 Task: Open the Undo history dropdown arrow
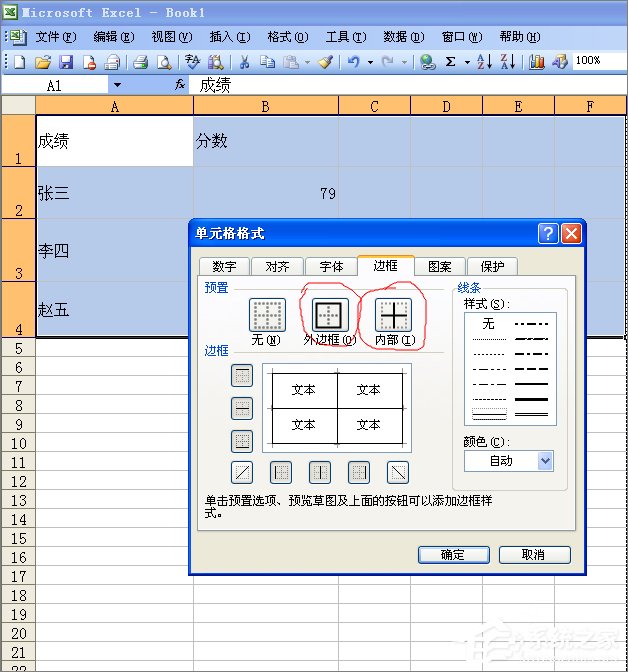[371, 62]
